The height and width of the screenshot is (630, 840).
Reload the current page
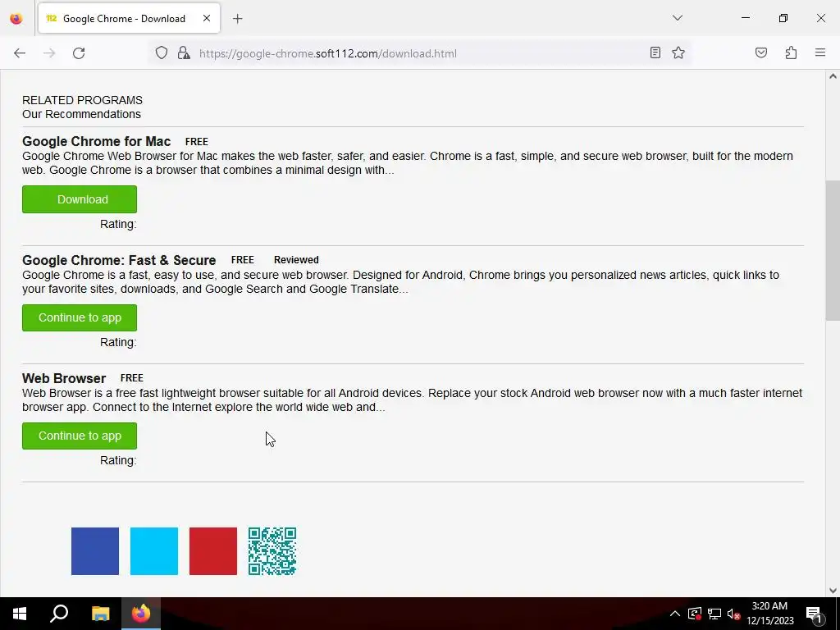[x=79, y=53]
